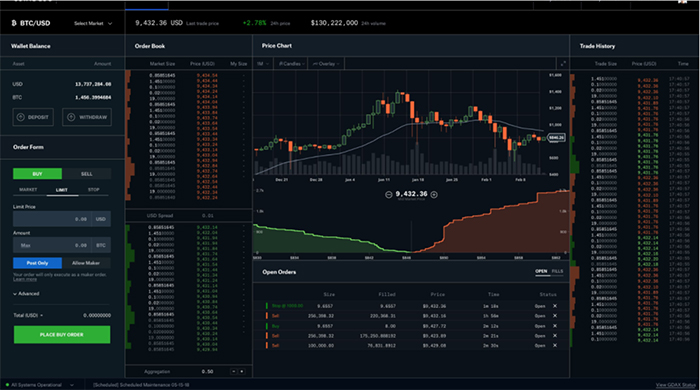Image resolution: width=700 pixels, height=390 pixels.
Task: Click the Filled value 220,368.31
Action: click(x=382, y=316)
